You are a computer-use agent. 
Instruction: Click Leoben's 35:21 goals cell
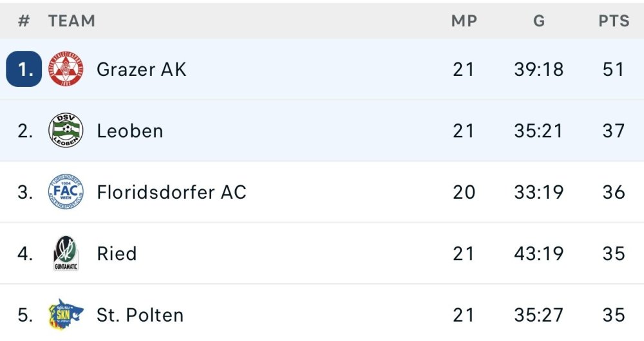539,131
